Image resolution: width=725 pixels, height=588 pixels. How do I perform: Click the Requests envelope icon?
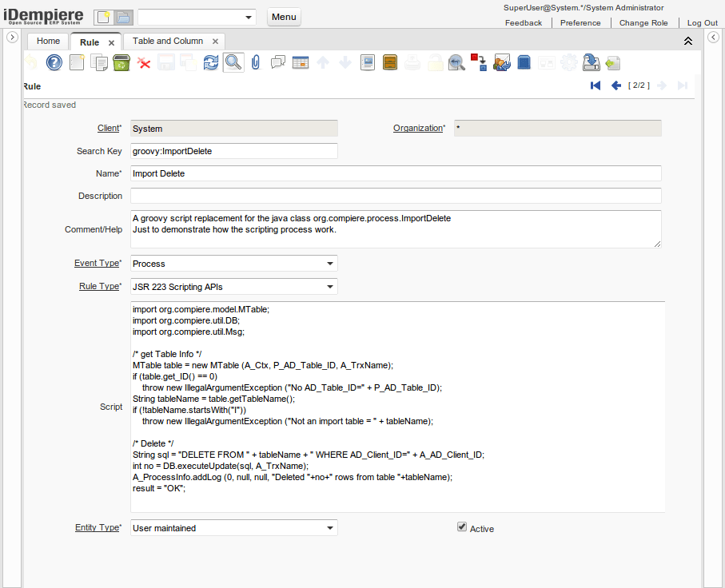click(x=501, y=62)
